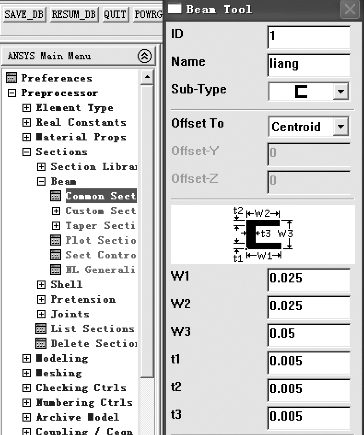Viewport: 364px width, 435px height.
Task: Click the RESUM_DB toolbar button
Action: coord(74,15)
